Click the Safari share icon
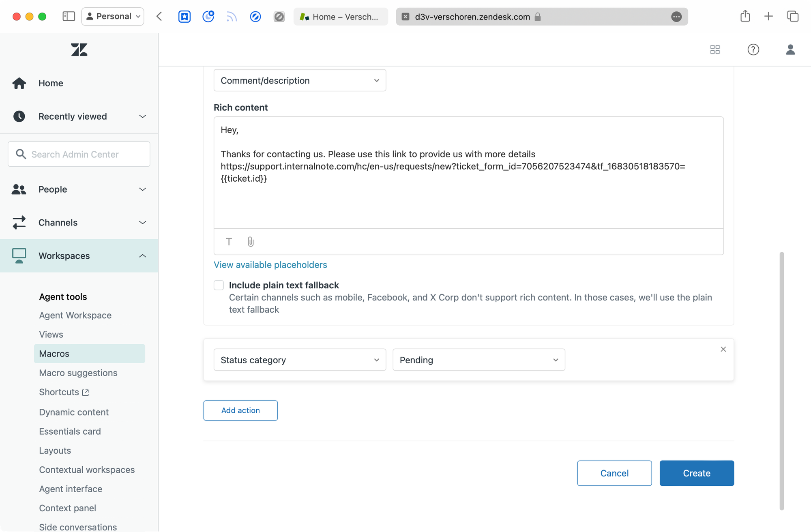811x532 pixels. (x=745, y=17)
